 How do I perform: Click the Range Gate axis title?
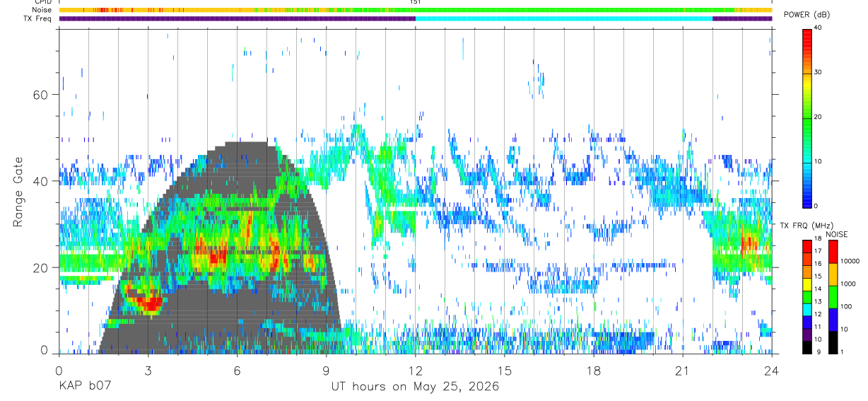coord(18,192)
